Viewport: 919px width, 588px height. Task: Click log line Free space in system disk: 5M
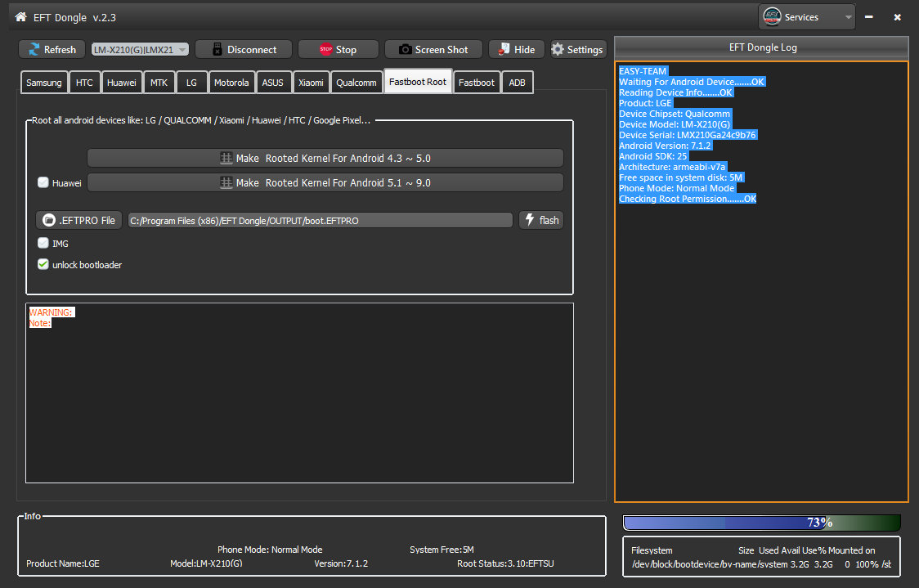[681, 177]
